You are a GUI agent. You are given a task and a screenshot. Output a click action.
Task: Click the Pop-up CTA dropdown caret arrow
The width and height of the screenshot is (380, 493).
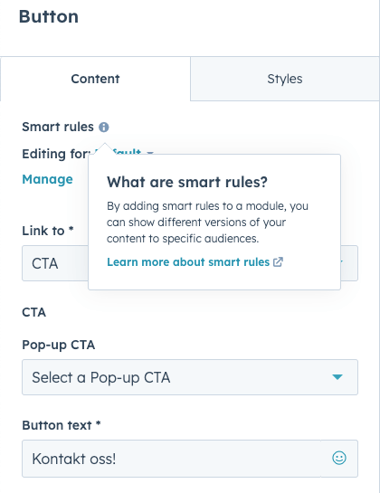[x=337, y=377]
